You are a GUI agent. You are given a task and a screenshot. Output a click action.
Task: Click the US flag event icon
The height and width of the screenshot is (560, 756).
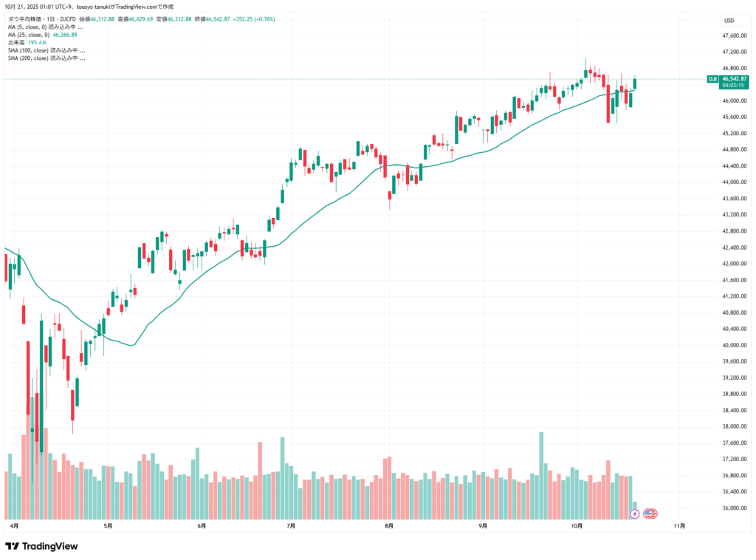[x=650, y=513]
